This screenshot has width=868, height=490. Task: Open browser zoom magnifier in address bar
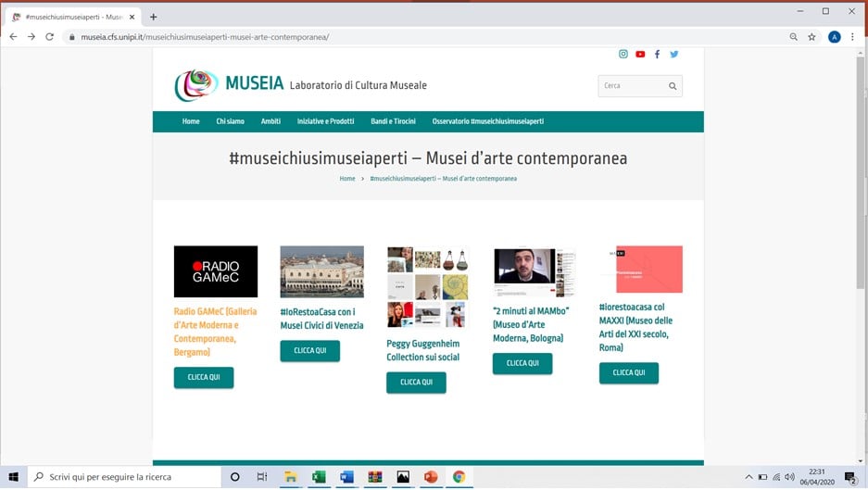pyautogui.click(x=794, y=36)
